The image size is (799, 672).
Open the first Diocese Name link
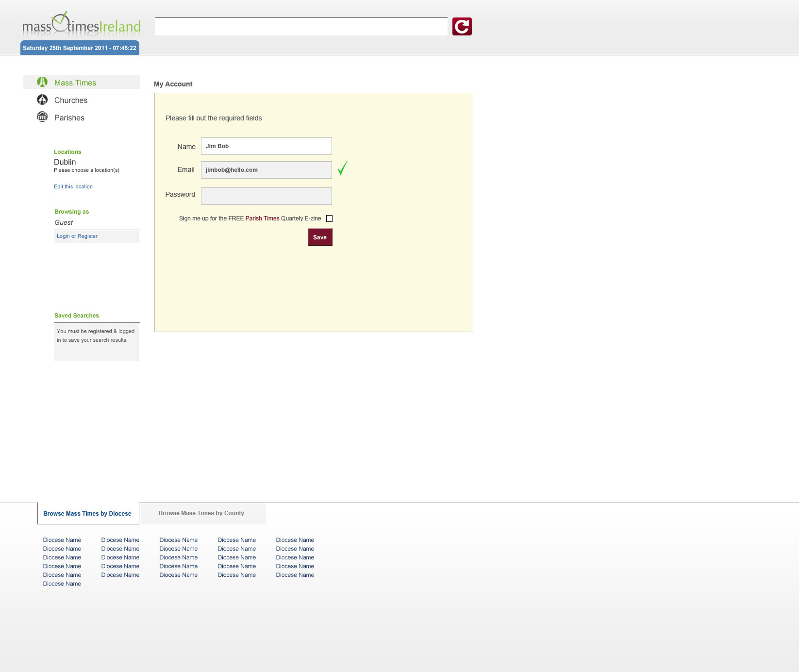pyautogui.click(x=62, y=540)
